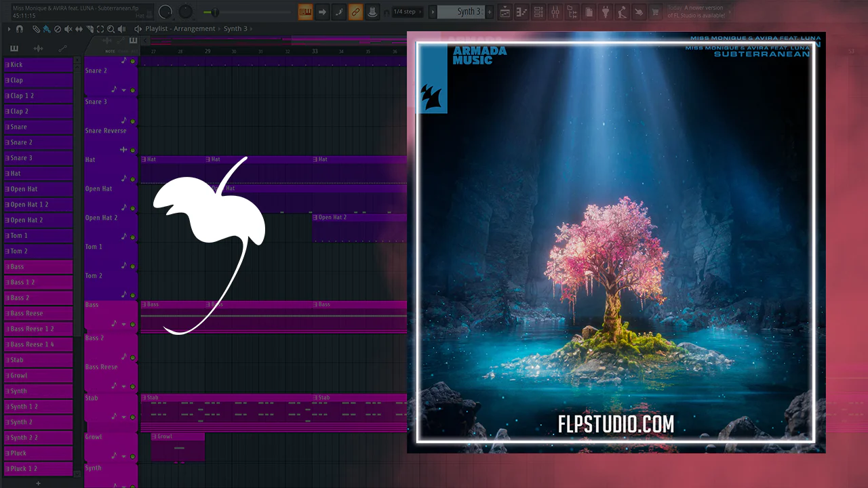
Task: Mute the Open Hat 2 track
Action: (x=133, y=237)
